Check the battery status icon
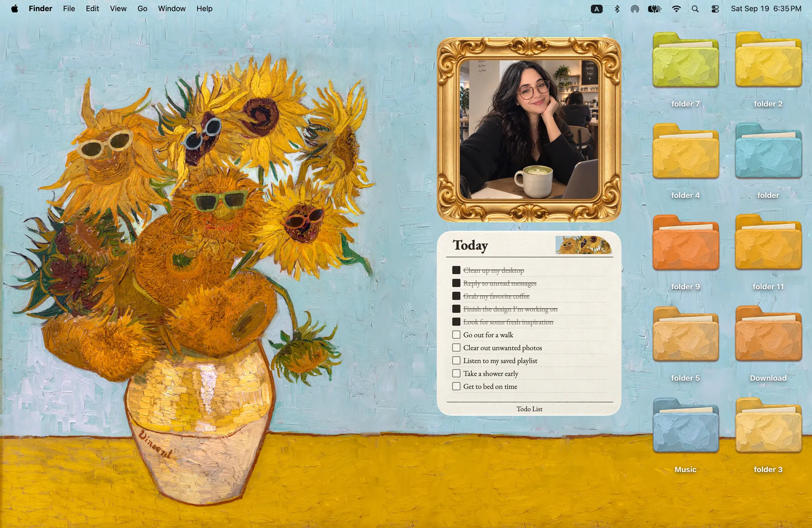Viewport: 812px width, 528px height. click(x=654, y=9)
